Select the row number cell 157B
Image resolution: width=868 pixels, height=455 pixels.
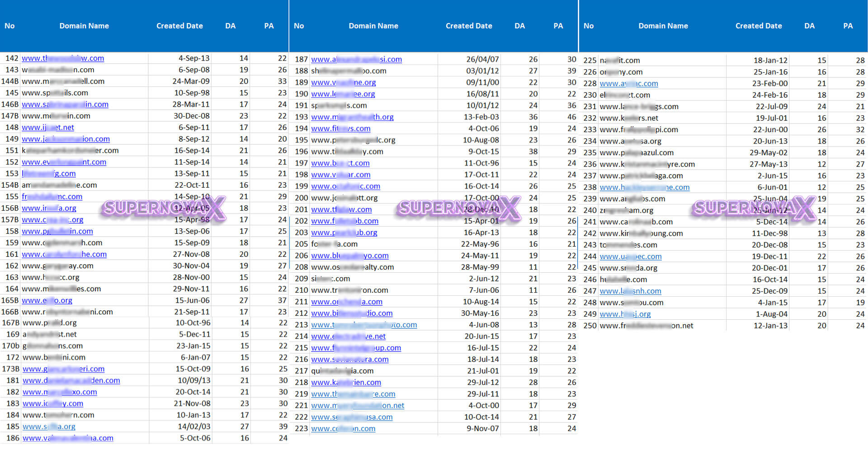tap(10, 220)
